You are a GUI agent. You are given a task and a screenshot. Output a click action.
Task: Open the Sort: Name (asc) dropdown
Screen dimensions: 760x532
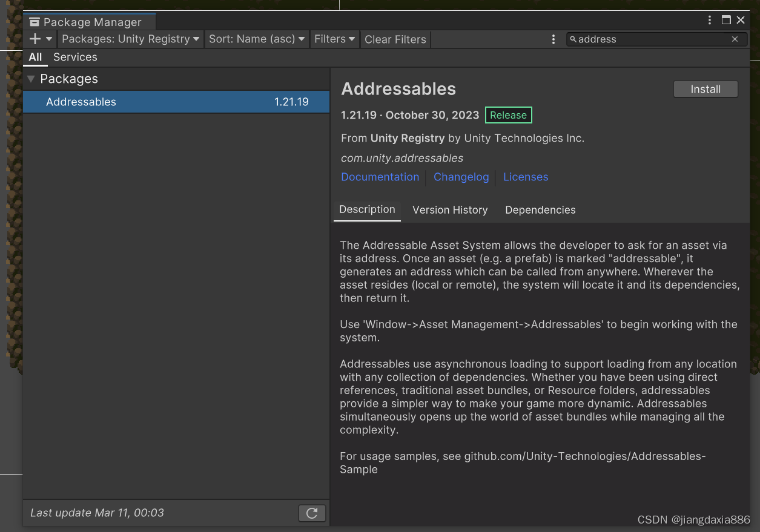[x=257, y=39]
